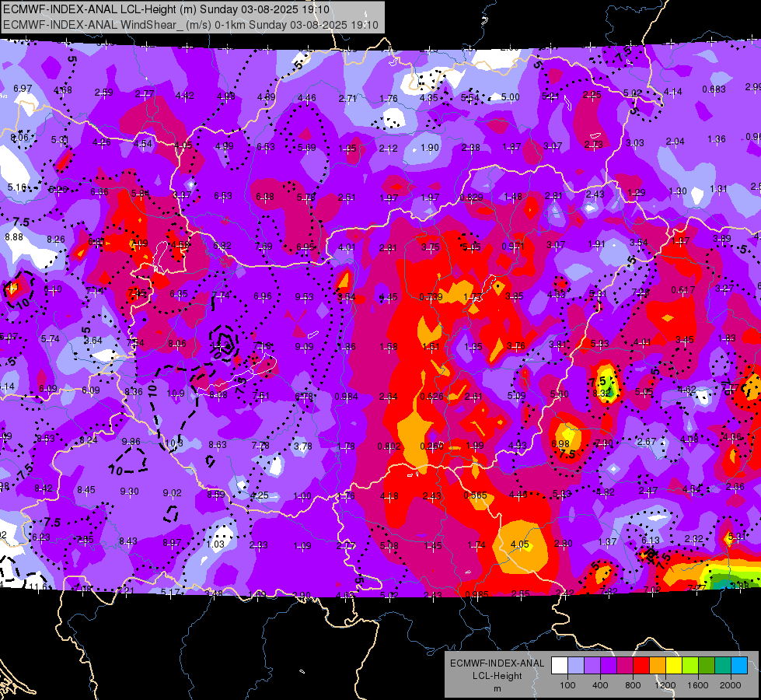Click the wind shear value 1.90
This screenshot has width=761, height=700.
point(430,148)
